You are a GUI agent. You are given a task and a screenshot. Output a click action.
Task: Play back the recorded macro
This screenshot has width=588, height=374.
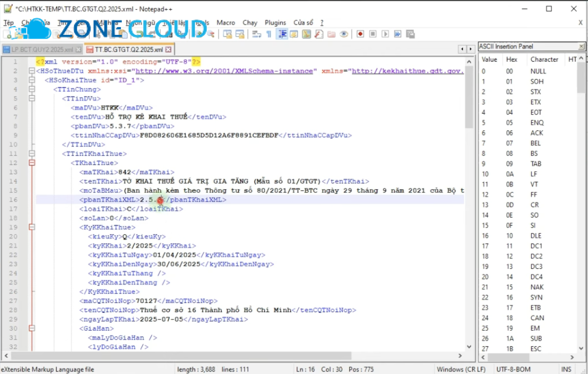point(385,34)
